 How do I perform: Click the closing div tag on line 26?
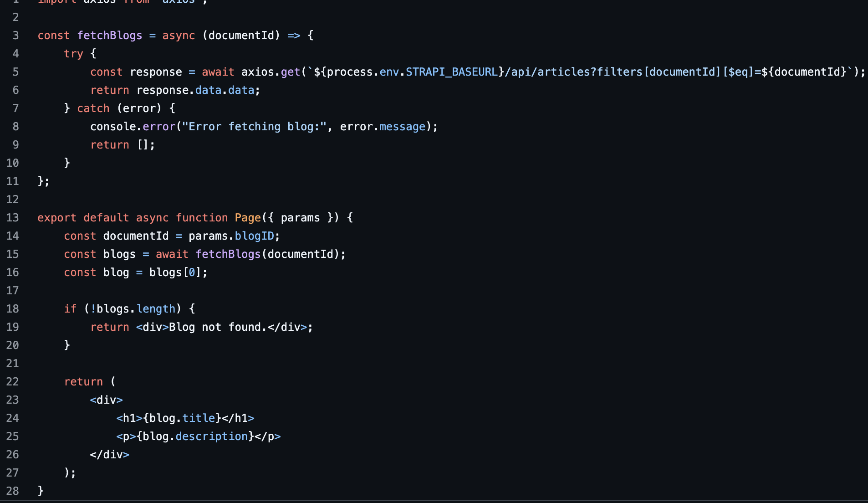pos(109,455)
